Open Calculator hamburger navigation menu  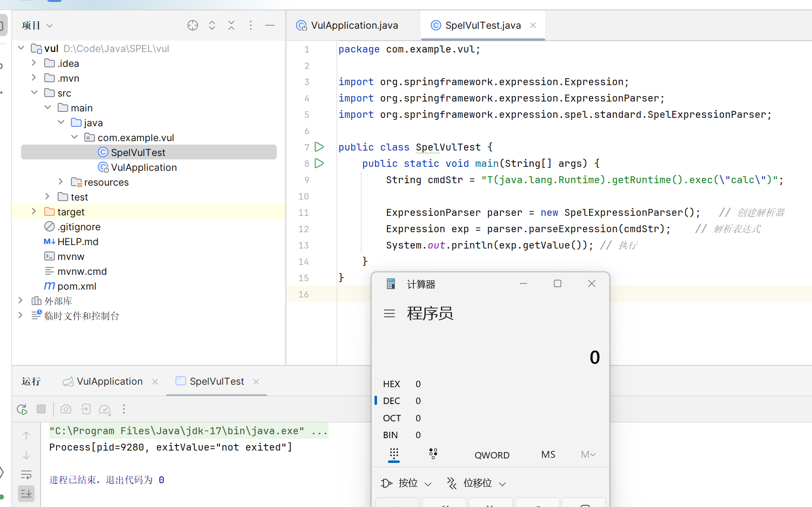pyautogui.click(x=389, y=313)
